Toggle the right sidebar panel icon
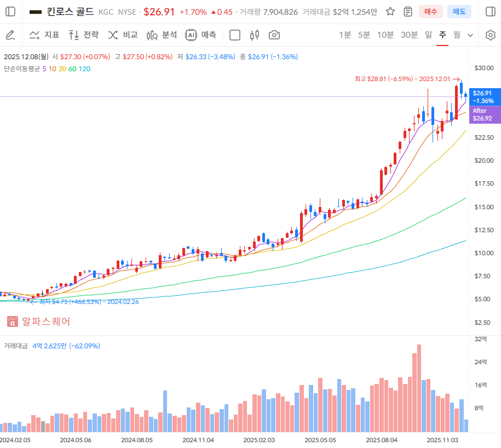This screenshot has width=501, height=448. pos(490,12)
